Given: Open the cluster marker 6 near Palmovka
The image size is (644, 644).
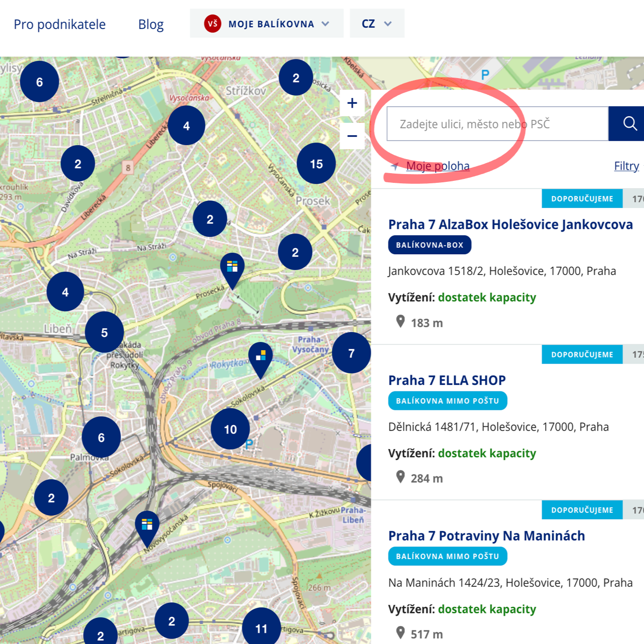Looking at the screenshot, I should (x=101, y=437).
